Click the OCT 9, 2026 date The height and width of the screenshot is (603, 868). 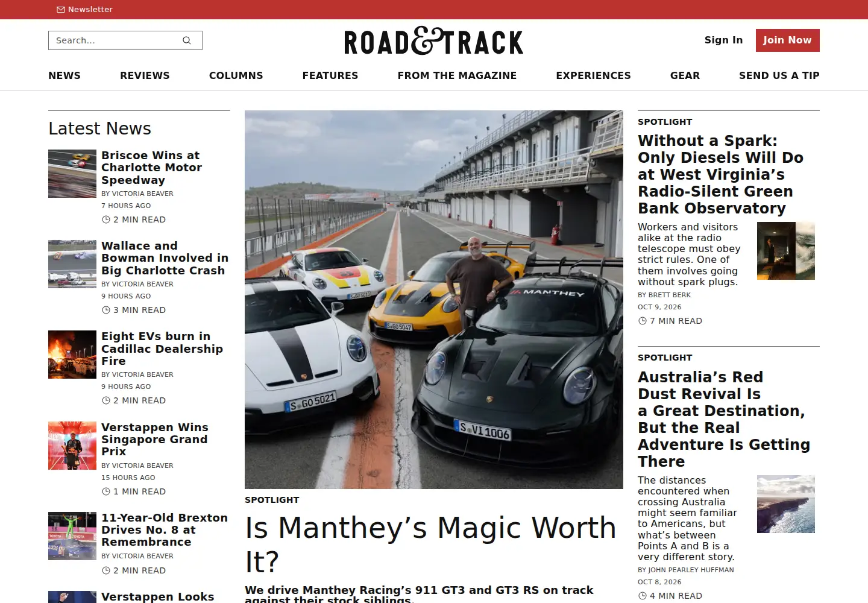click(659, 307)
